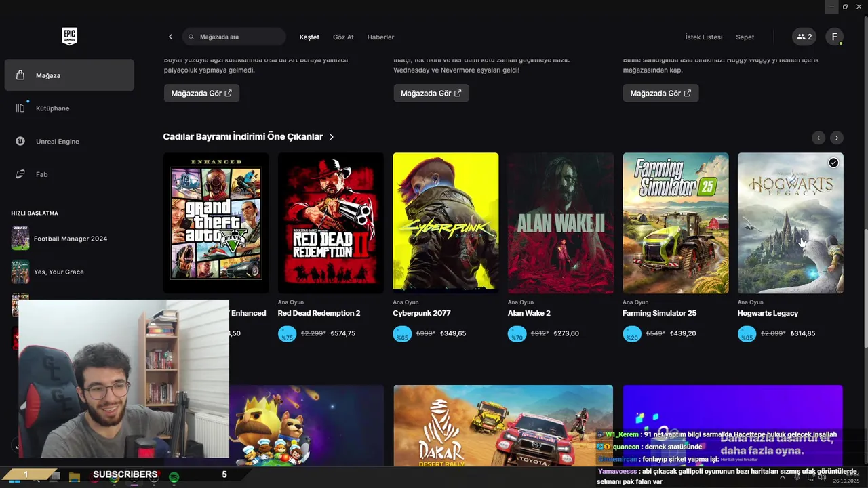868x488 pixels.
Task: Open the Grand Theft Auto V Enhanced cover
Action: 216,223
